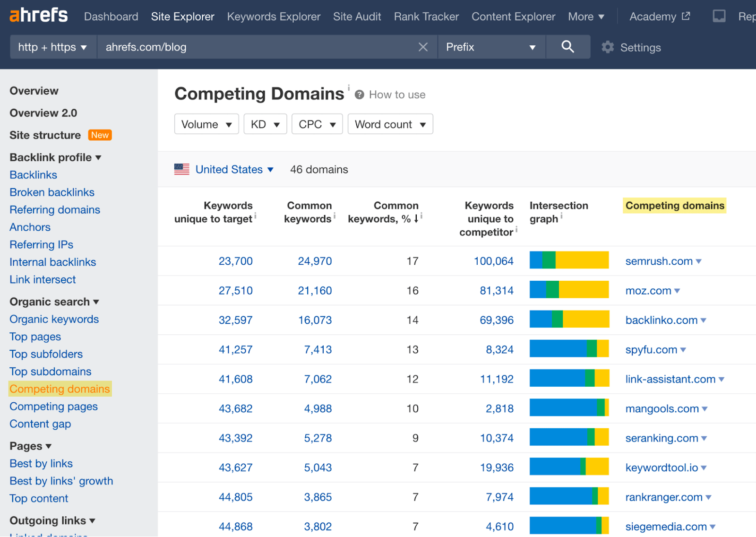Click info icon next to Intersection graph

click(x=561, y=216)
